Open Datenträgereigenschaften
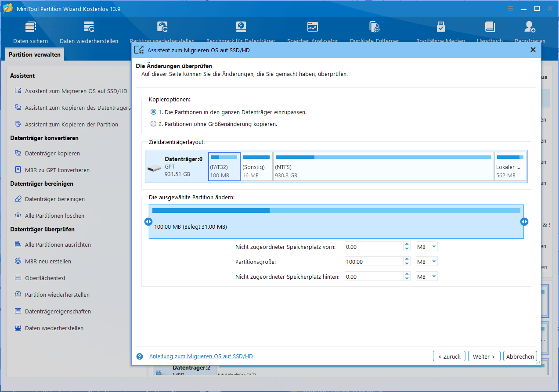Image resolution: width=559 pixels, height=392 pixels. (53, 311)
